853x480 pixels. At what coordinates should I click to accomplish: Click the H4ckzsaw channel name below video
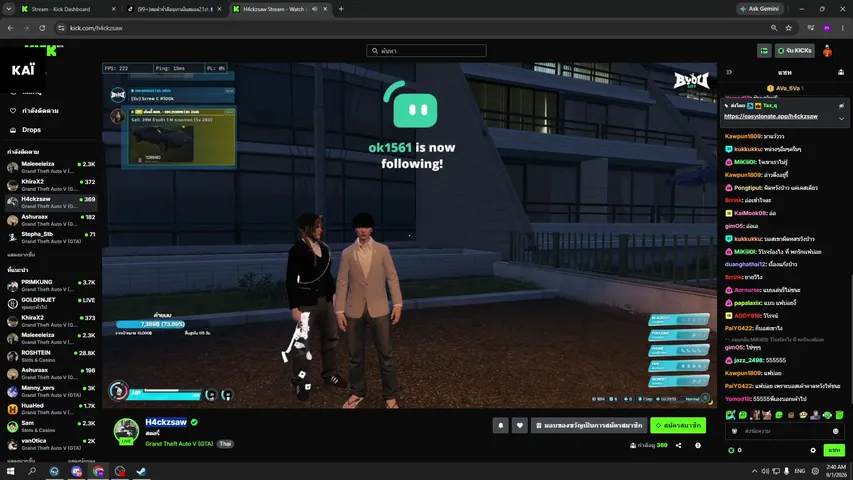click(x=166, y=422)
